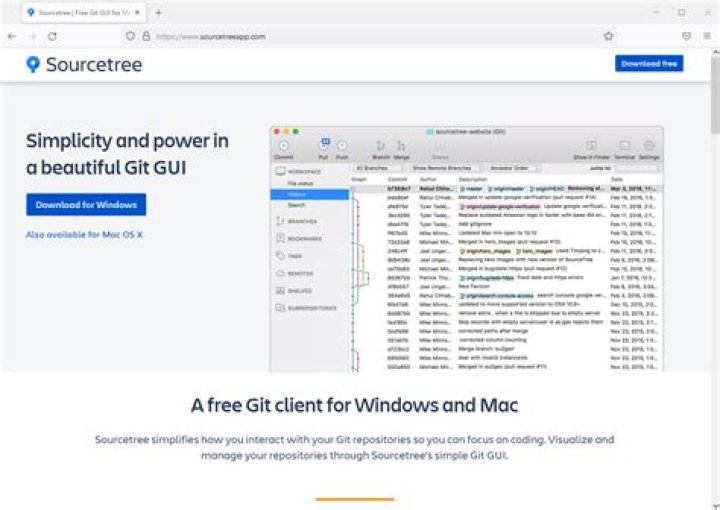Open the Firefox hamburger menu
The width and height of the screenshot is (720, 510).
click(706, 36)
